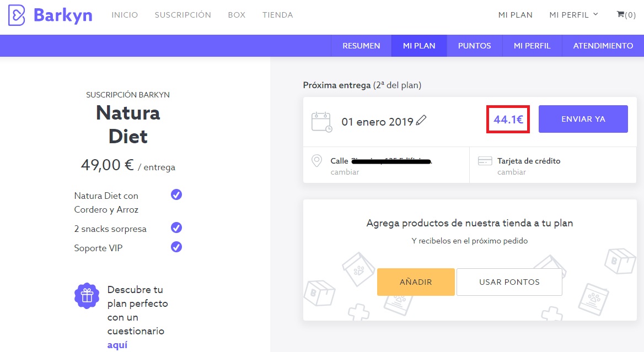Screen dimensions: 644x352
Task: Switch to the RESUMEN tab
Action: [361, 46]
